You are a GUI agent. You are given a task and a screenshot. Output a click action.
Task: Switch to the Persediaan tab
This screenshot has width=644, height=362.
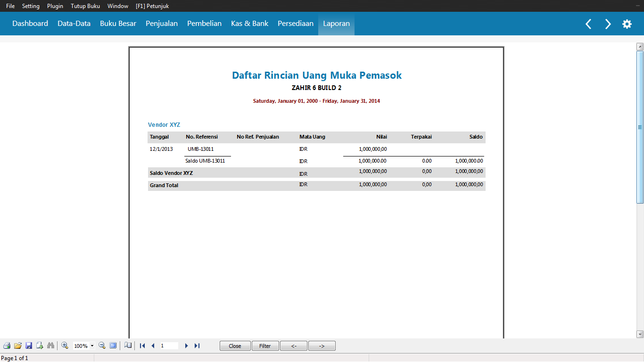(296, 24)
